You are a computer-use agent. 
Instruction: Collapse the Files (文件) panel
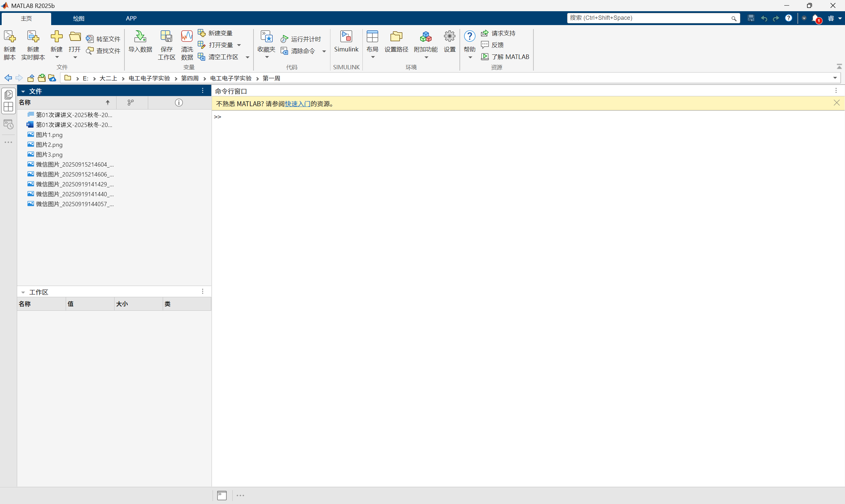23,91
